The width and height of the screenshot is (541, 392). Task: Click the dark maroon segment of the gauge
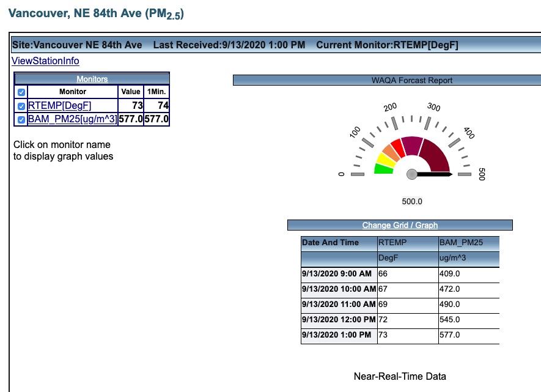point(435,157)
